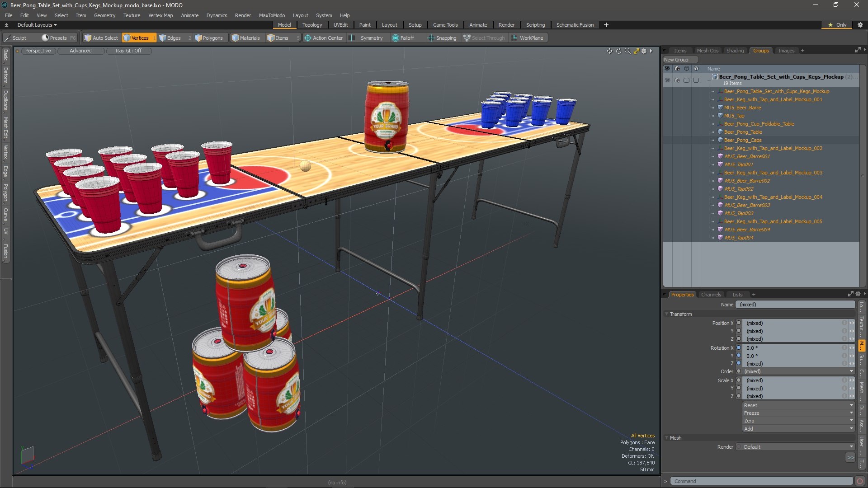Select Beer_Pong_Caps in group list
This screenshot has width=868, height=488.
[x=742, y=140]
